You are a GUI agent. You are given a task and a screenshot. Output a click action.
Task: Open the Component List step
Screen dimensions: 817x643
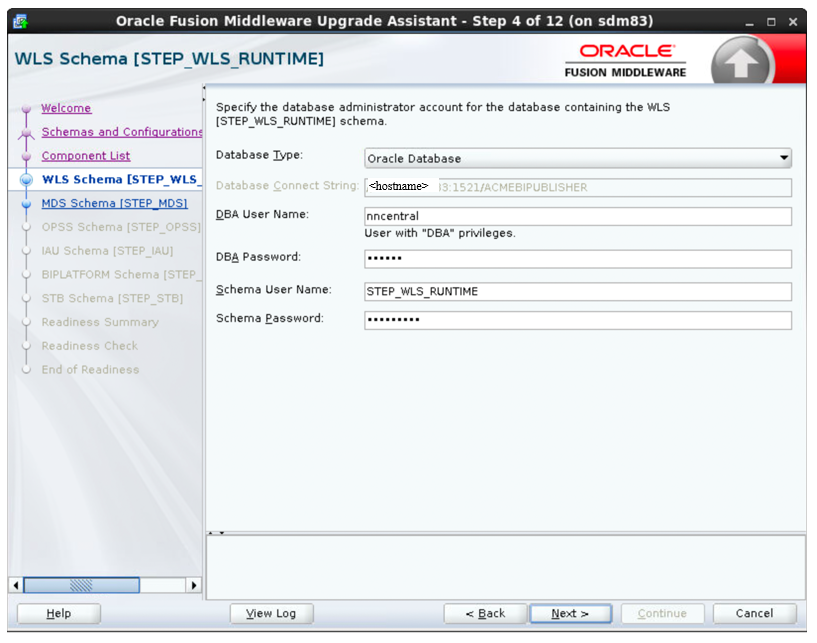click(x=86, y=156)
